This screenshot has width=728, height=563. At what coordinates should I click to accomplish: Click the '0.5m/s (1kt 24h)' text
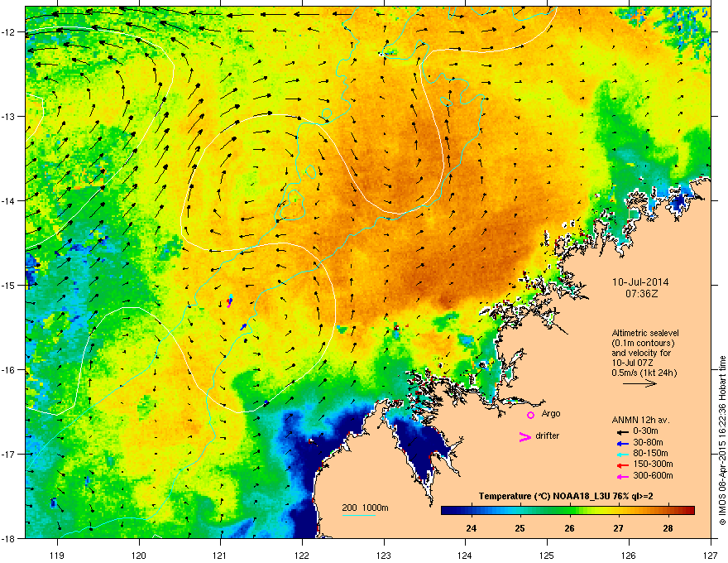click(644, 373)
